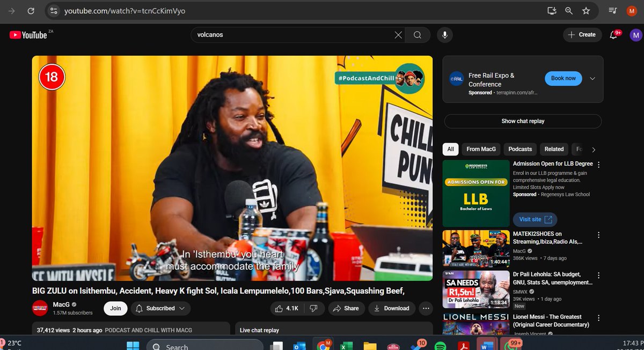
Task: Open Lionel Messi documentary thumbnail
Action: (476, 324)
